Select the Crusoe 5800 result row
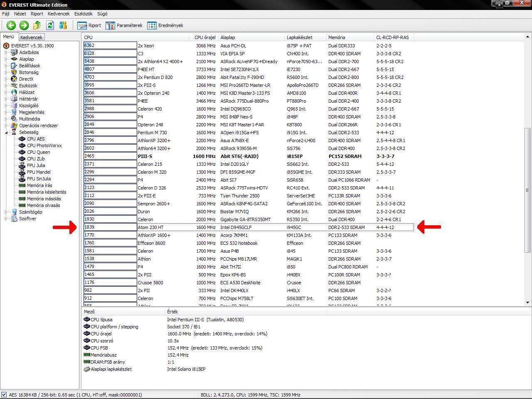The width and height of the screenshot is (532, 399). (x=248, y=283)
